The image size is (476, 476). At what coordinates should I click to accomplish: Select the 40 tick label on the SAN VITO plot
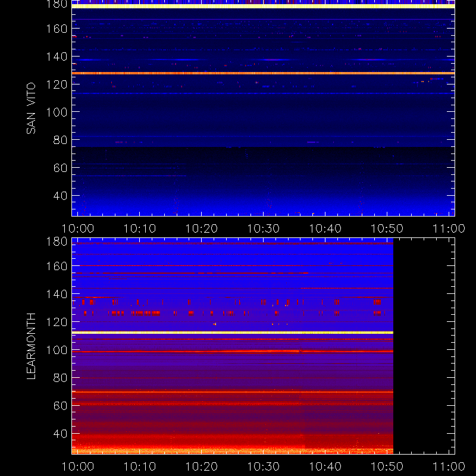(60, 196)
